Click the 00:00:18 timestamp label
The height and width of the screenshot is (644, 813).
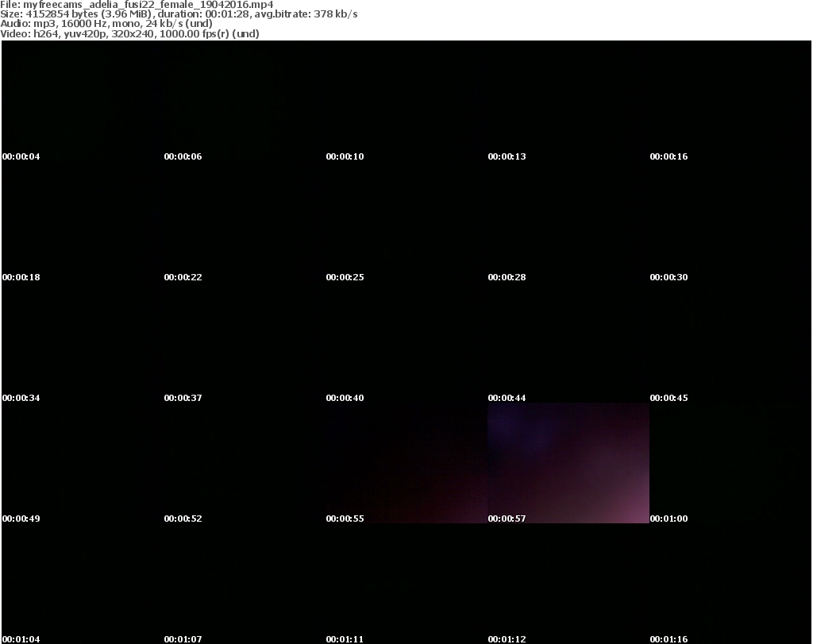pyautogui.click(x=21, y=277)
